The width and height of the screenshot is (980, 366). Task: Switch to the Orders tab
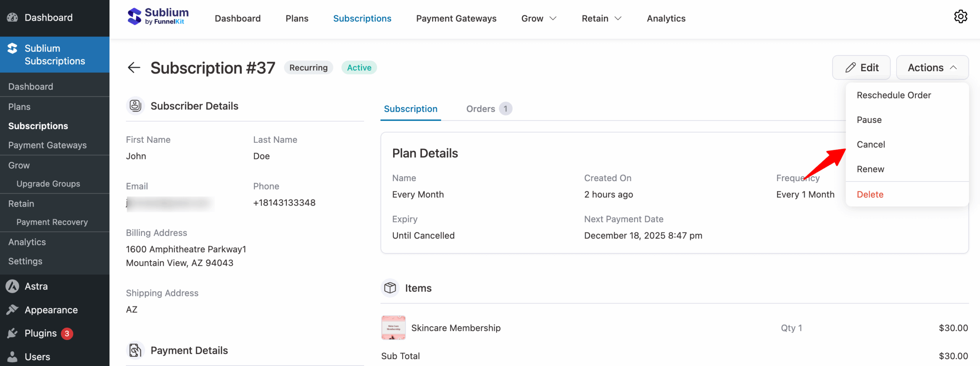[x=480, y=109]
